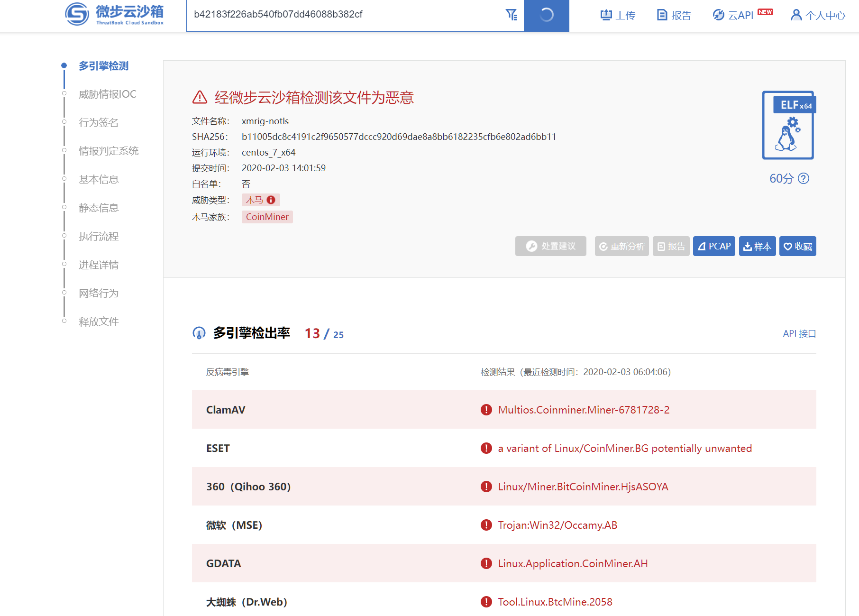
Task: Click the gray 报告 button near PCAP
Action: [671, 246]
